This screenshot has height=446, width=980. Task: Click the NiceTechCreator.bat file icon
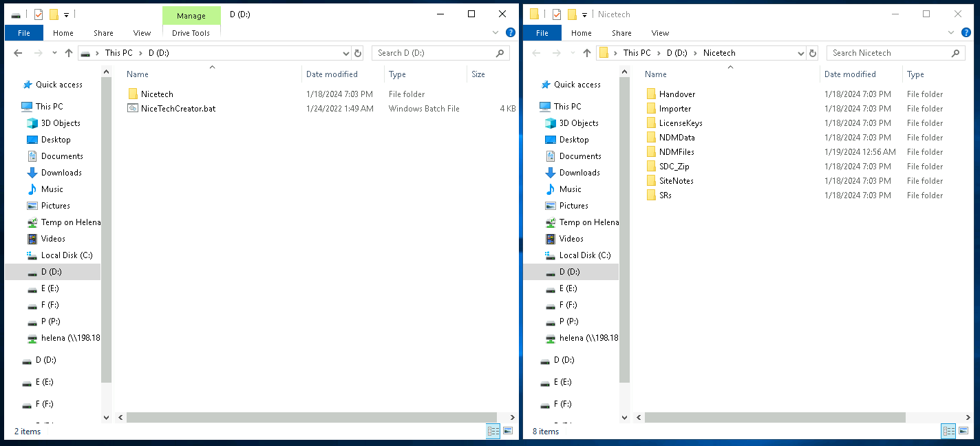click(x=134, y=108)
